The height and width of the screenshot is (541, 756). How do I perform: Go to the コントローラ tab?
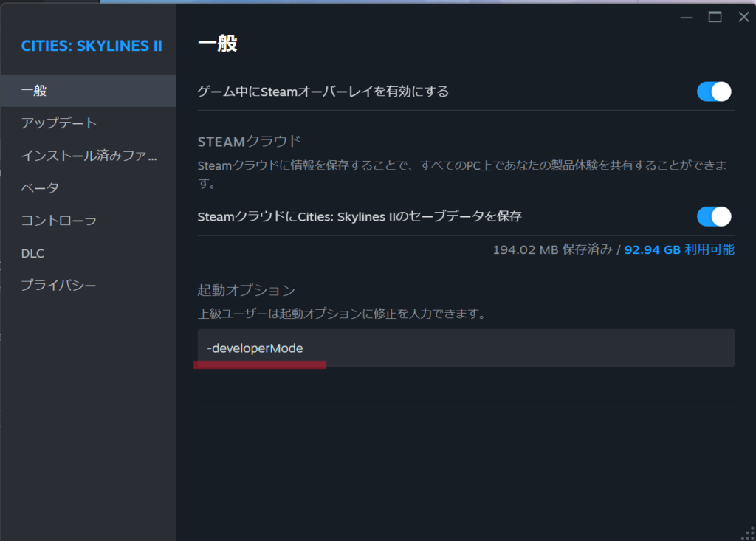pos(88,221)
